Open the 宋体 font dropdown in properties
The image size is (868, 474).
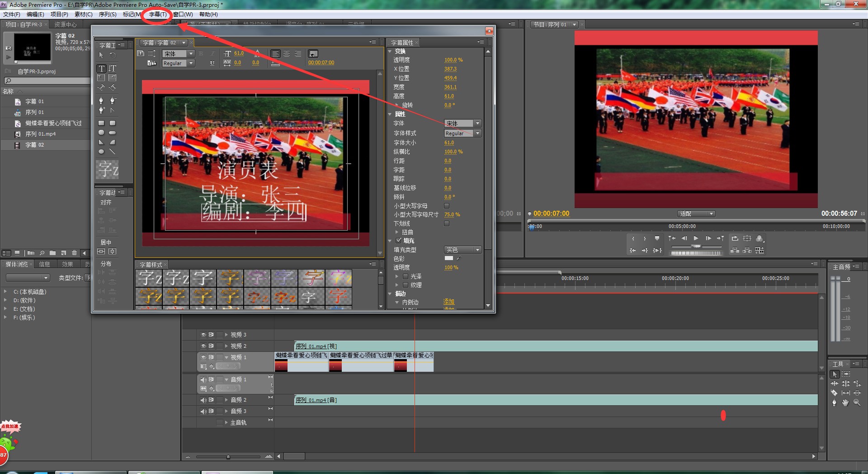coord(477,123)
